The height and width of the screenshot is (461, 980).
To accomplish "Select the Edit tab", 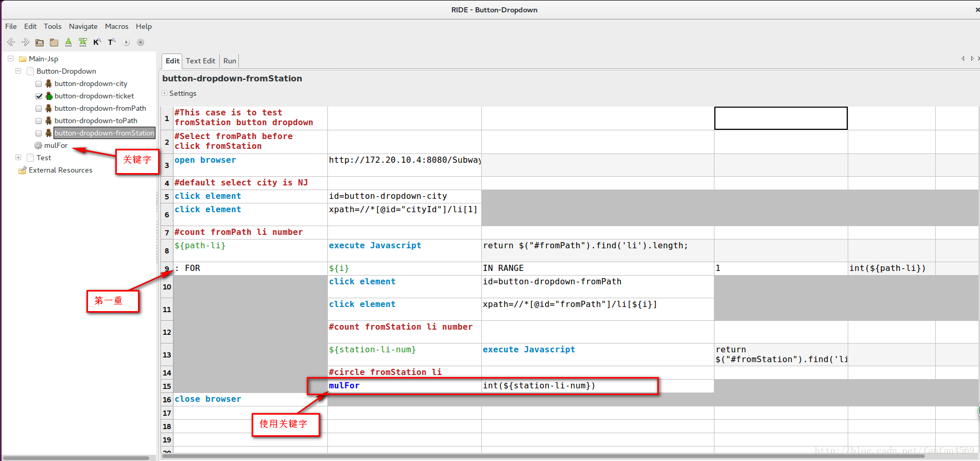I will click(x=172, y=61).
